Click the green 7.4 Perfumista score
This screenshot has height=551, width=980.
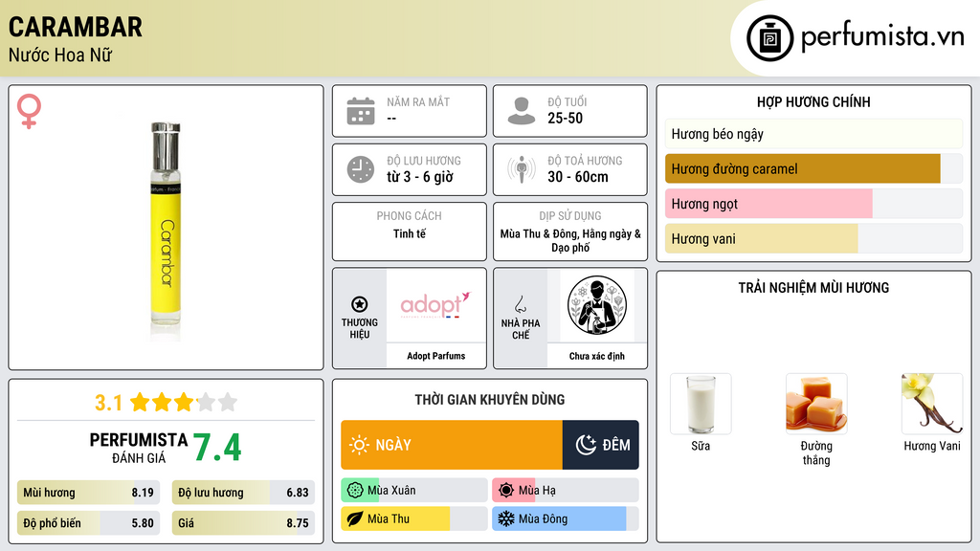click(x=217, y=448)
